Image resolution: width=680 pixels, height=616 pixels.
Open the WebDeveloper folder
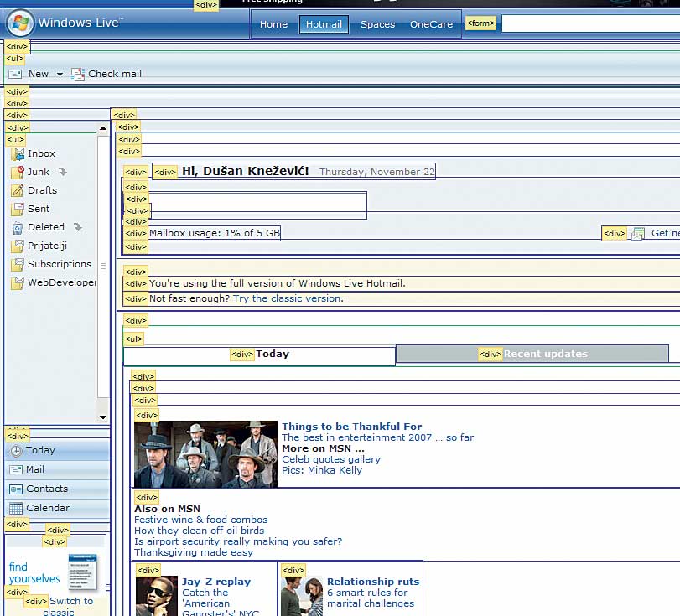(x=62, y=282)
